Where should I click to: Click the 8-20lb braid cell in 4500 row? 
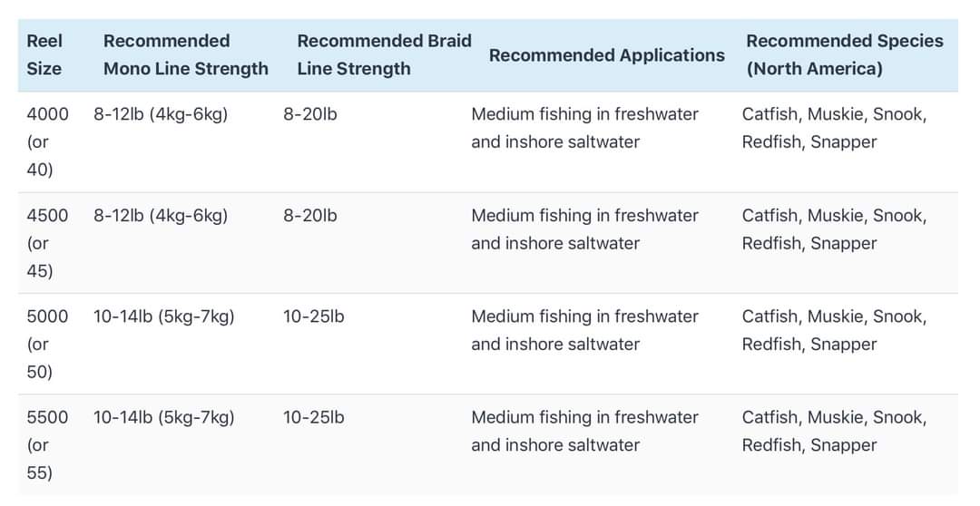click(x=310, y=216)
